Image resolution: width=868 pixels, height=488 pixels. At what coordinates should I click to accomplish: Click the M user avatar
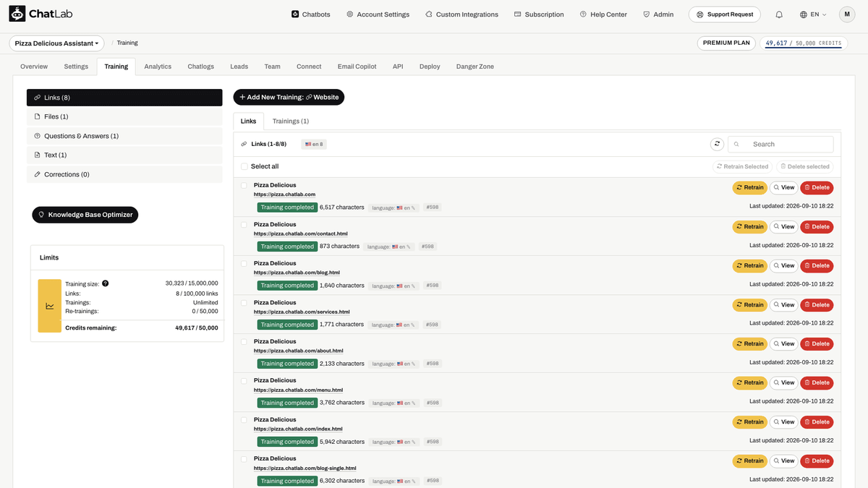coord(847,14)
